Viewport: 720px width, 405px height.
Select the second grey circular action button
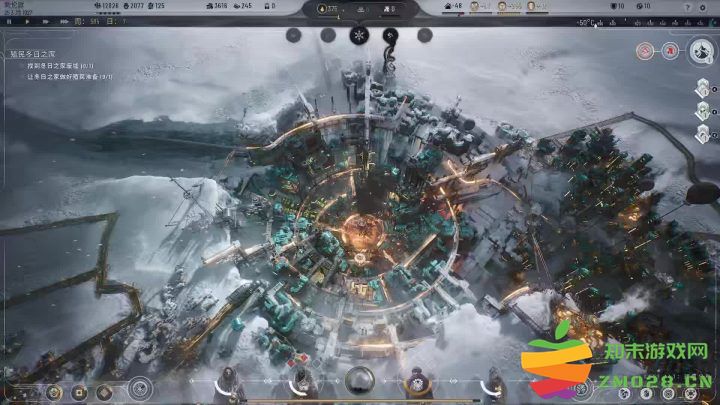click(x=328, y=35)
